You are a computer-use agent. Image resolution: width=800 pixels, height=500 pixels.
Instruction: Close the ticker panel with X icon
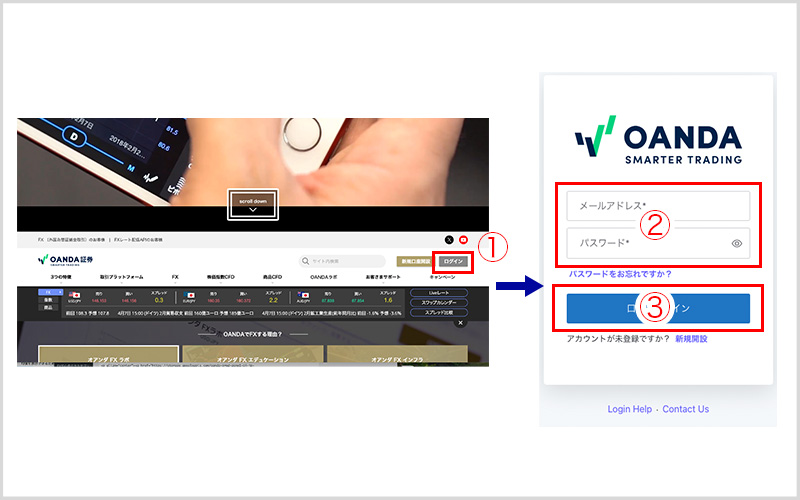460,323
